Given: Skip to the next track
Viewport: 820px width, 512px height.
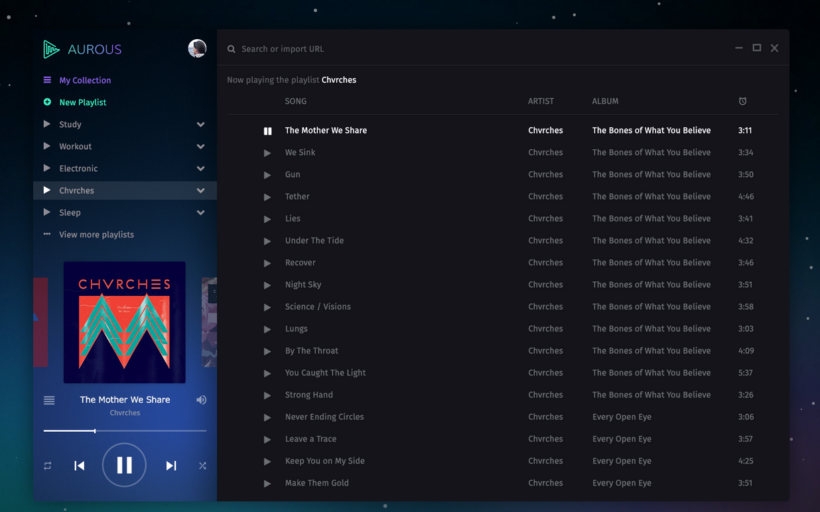Looking at the screenshot, I should click(x=171, y=465).
